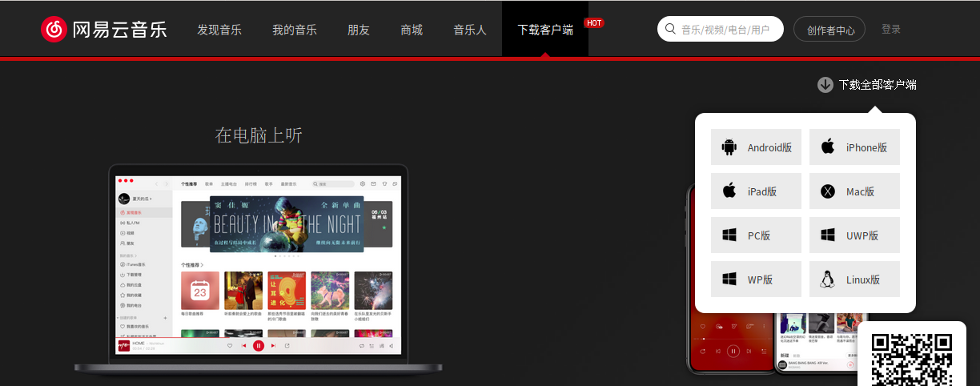The height and width of the screenshot is (386, 980).
Task: Select the 音乐人 tab
Action: pyautogui.click(x=470, y=30)
